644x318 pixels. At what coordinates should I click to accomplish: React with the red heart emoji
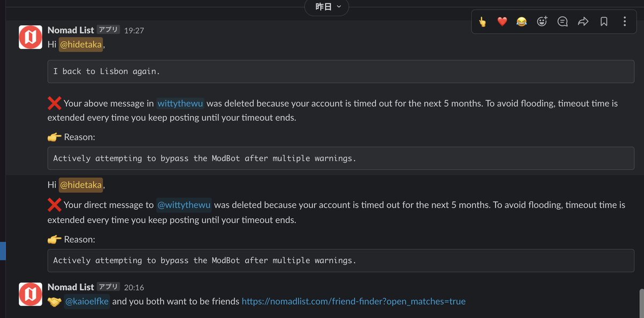click(x=502, y=21)
